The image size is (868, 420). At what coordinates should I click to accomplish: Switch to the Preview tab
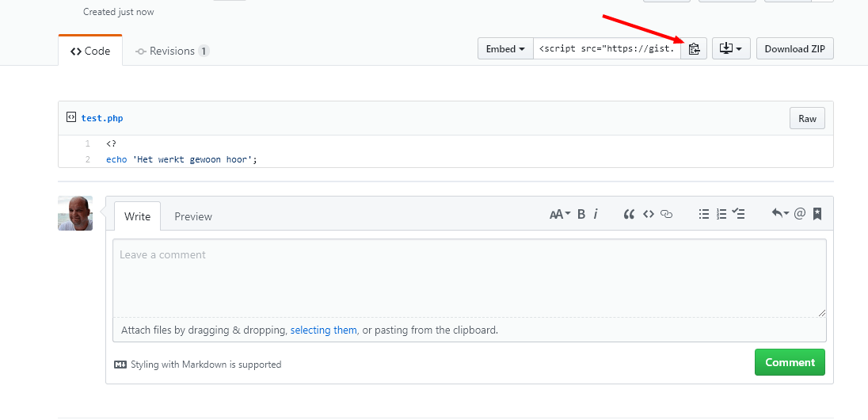tap(193, 216)
